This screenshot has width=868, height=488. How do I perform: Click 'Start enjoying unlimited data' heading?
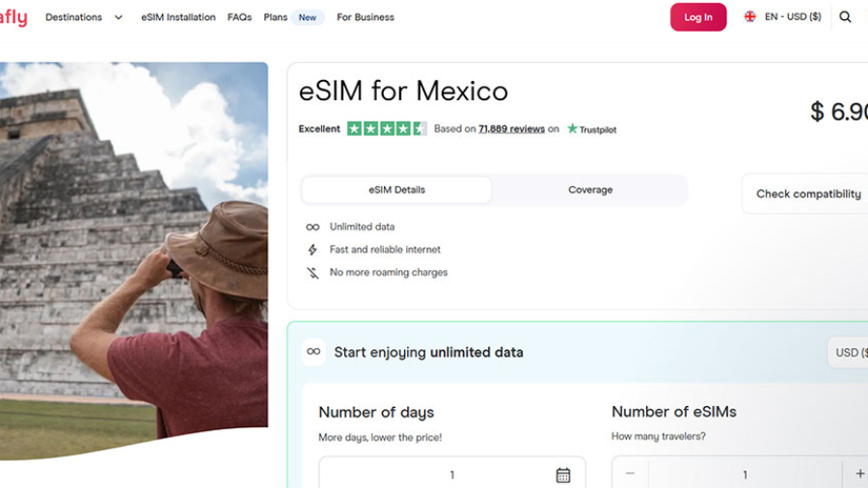tap(428, 352)
